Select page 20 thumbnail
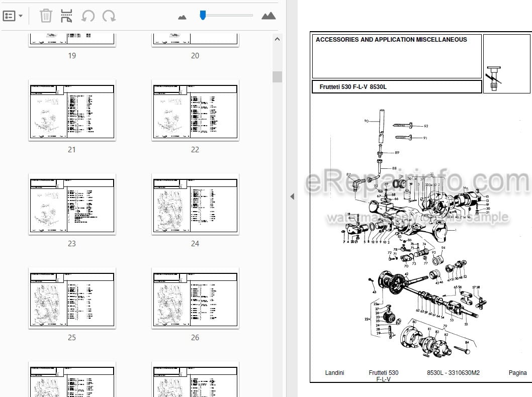Screen dimensions: 532x397 (x=195, y=39)
